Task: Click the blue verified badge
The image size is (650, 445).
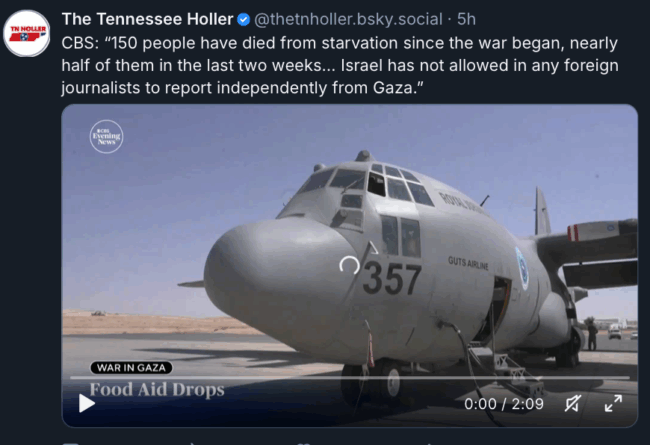Action: [243, 19]
